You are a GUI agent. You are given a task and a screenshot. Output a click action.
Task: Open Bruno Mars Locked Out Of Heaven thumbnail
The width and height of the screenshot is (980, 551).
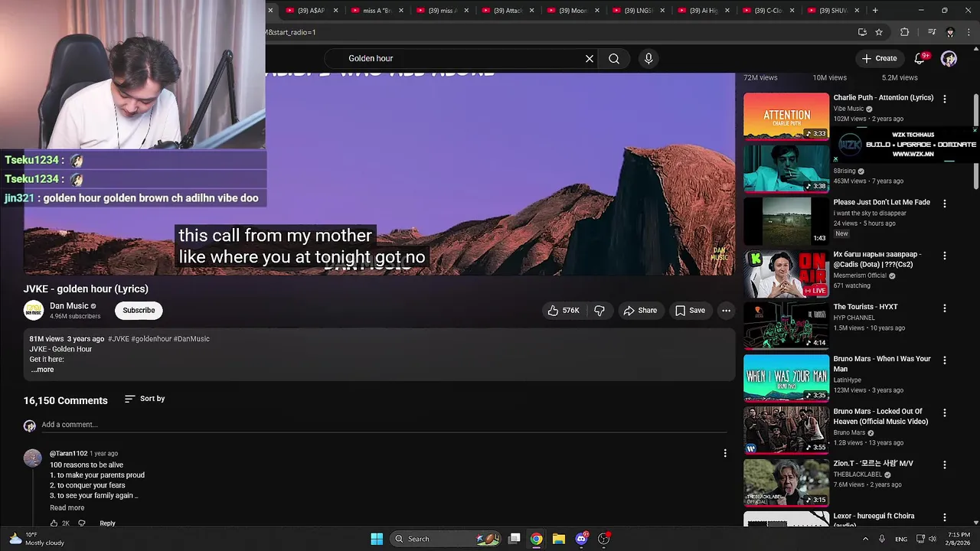click(786, 431)
